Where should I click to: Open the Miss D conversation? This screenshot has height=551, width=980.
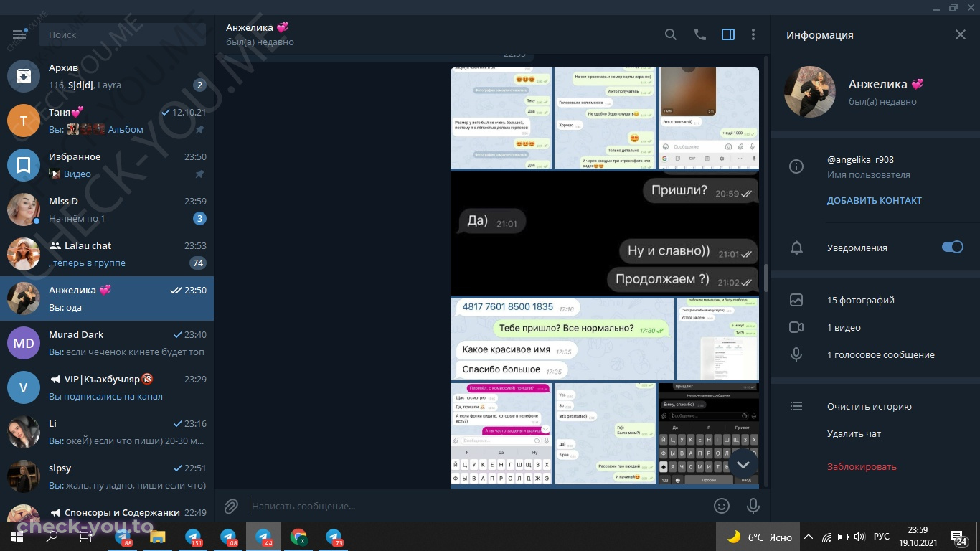tap(107, 209)
